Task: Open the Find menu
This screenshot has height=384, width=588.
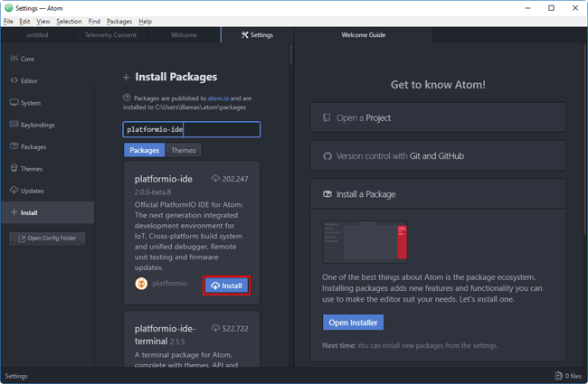Action: pyautogui.click(x=94, y=22)
